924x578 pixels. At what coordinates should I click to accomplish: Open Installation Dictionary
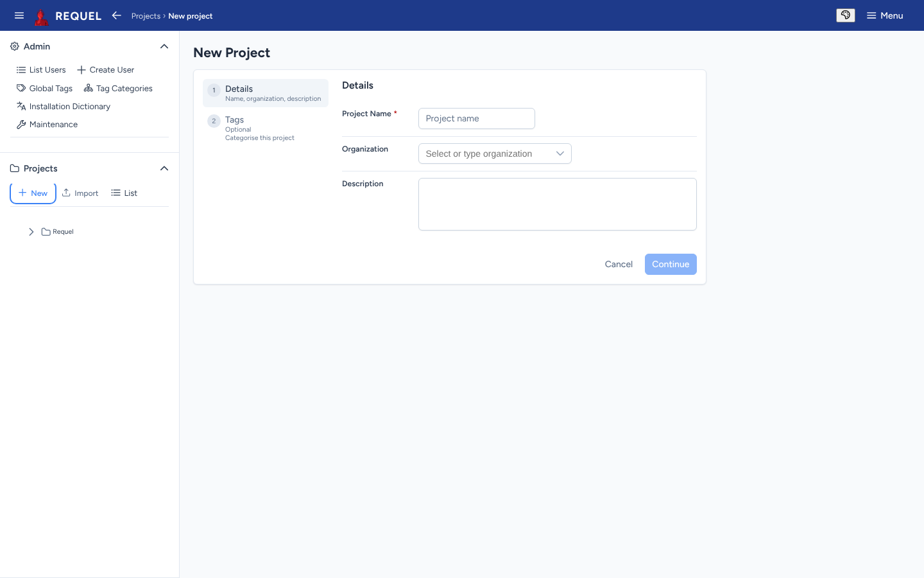[64, 107]
